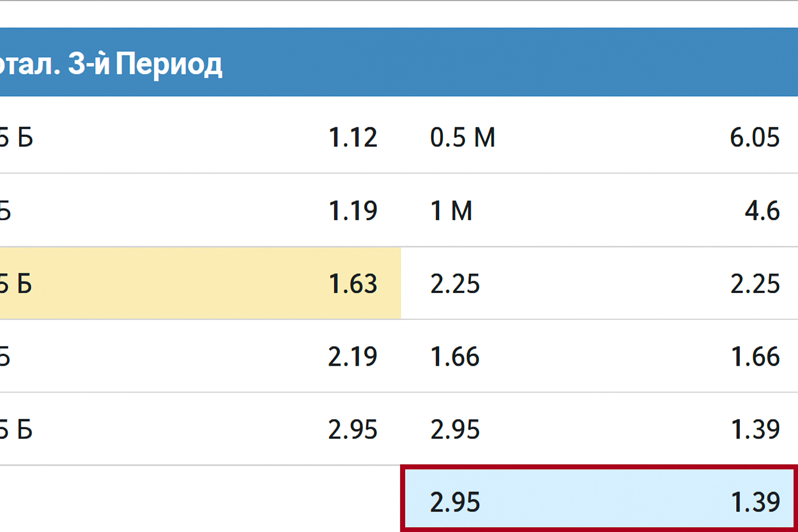Pick the right-aligned 1.66 odds
Image resolution: width=798 pixels, height=532 pixels.
755,356
